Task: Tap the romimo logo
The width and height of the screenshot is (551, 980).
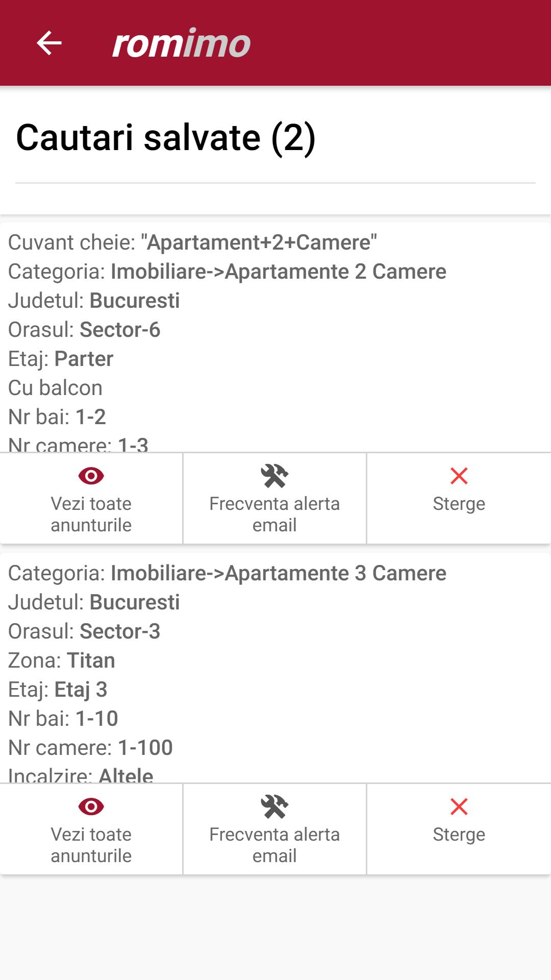Action: (181, 43)
